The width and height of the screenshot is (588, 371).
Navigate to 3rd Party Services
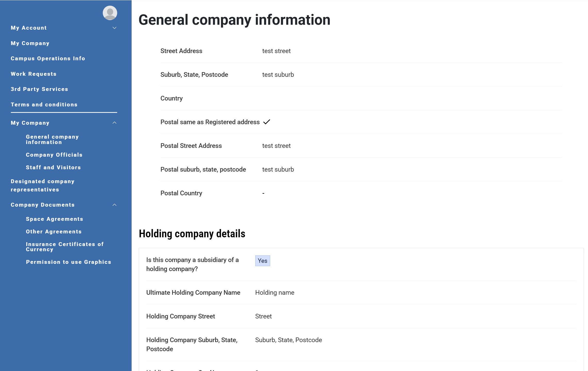pos(39,89)
